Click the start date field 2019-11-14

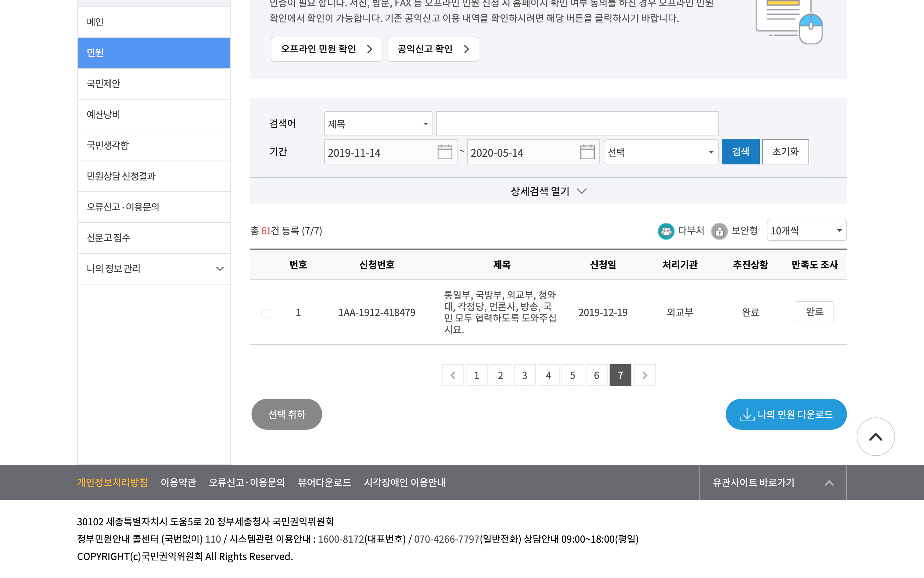tap(390, 152)
